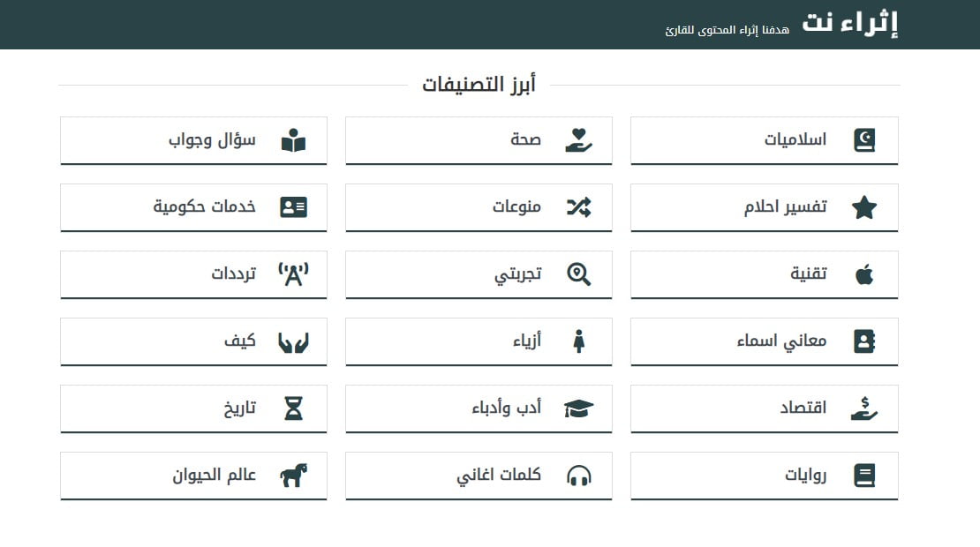
Task: Click the book icon for روايات
Action: (x=864, y=476)
